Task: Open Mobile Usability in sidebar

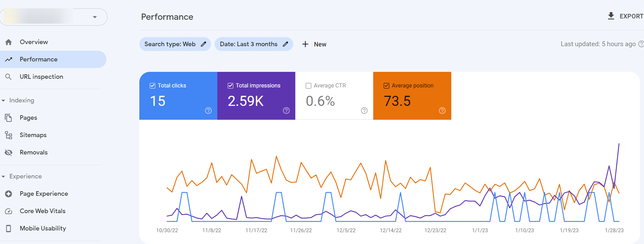Action: [43, 228]
